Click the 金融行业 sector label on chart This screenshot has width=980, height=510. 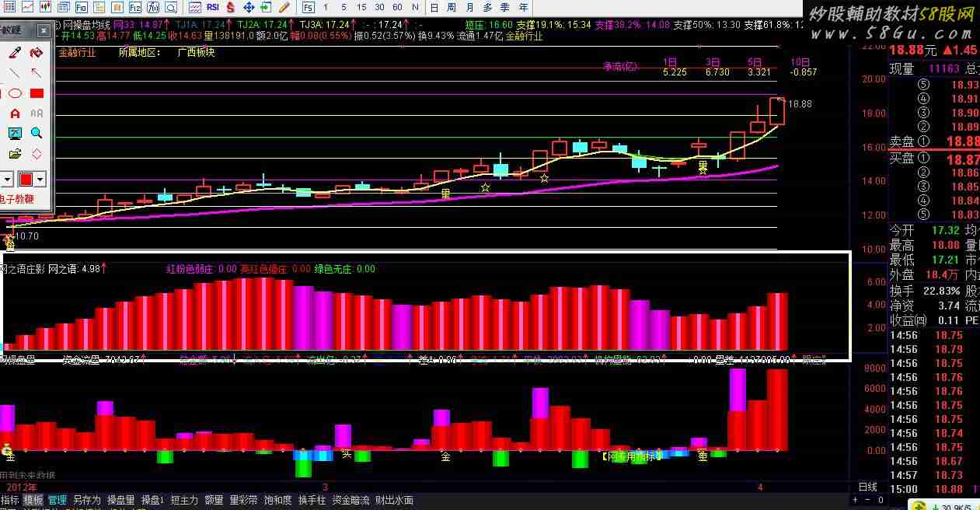77,53
